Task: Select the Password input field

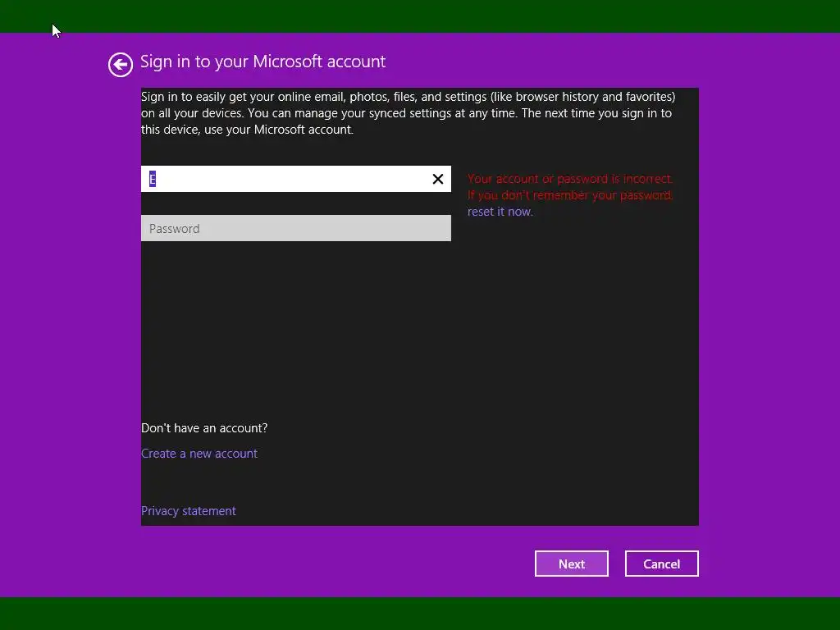Action: [x=295, y=228]
